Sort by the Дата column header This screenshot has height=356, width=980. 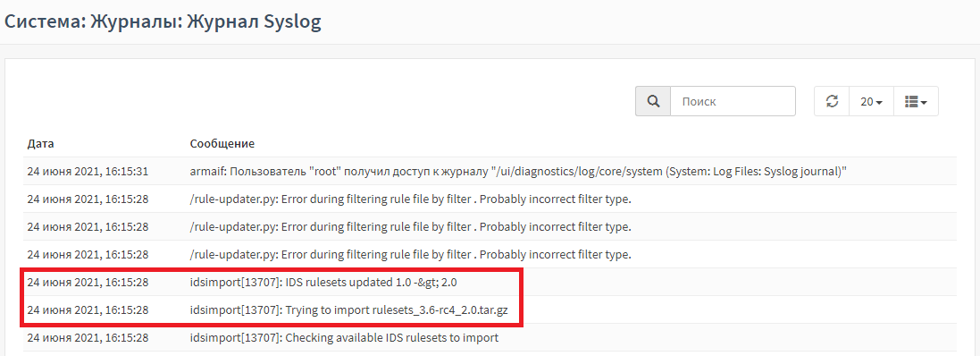click(x=40, y=143)
